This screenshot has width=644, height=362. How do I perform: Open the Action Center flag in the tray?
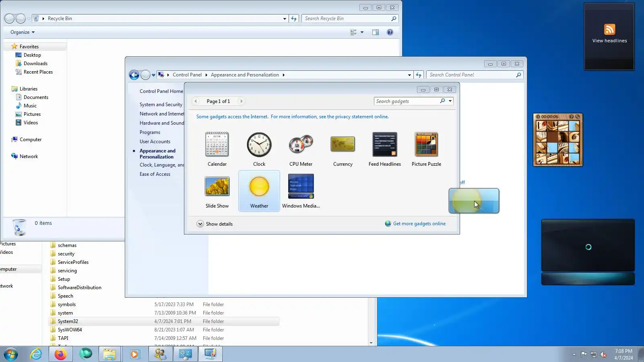tap(584, 354)
